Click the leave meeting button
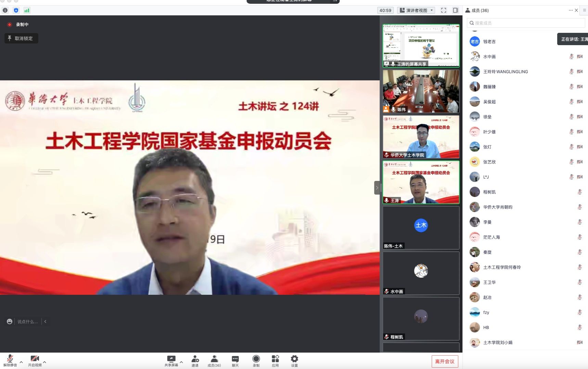Image resolution: width=588 pixels, height=369 pixels. [445, 361]
